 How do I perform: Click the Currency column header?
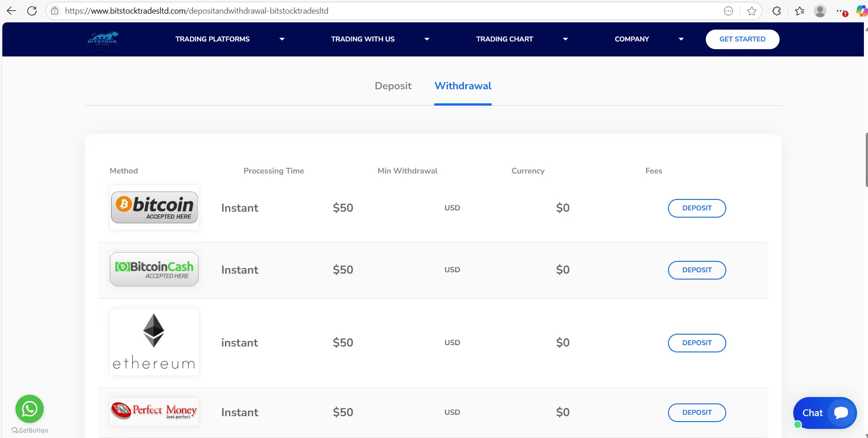pyautogui.click(x=528, y=171)
